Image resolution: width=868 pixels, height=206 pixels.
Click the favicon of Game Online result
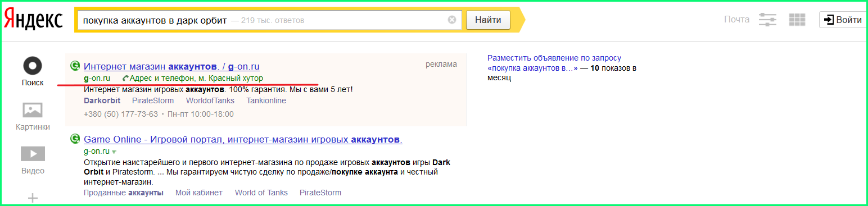[x=75, y=139]
